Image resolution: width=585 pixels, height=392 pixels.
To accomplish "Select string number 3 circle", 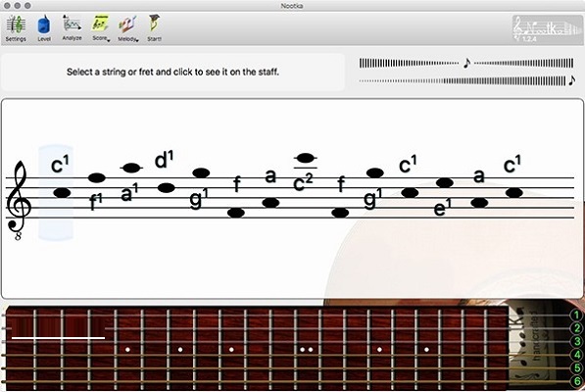I will (577, 341).
